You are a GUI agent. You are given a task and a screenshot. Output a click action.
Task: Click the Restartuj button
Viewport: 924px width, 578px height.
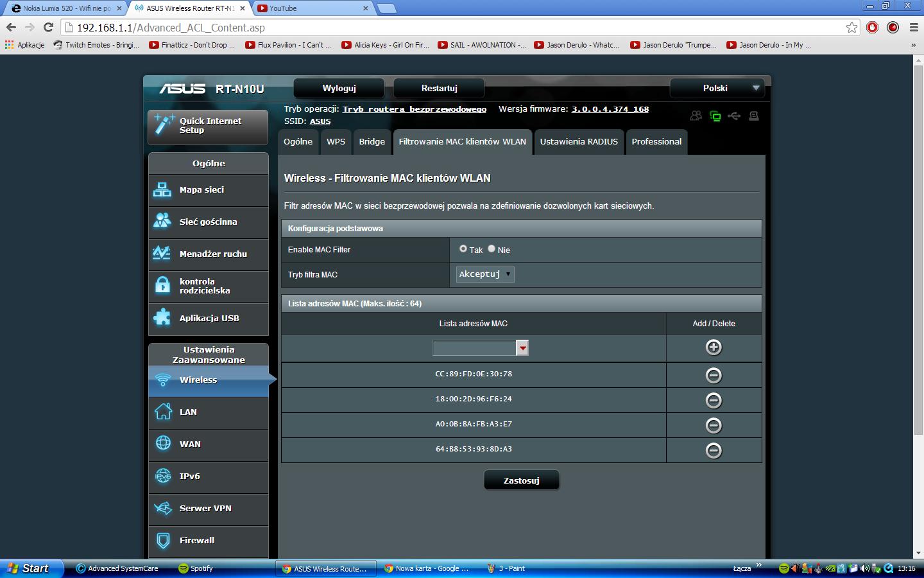coord(439,89)
